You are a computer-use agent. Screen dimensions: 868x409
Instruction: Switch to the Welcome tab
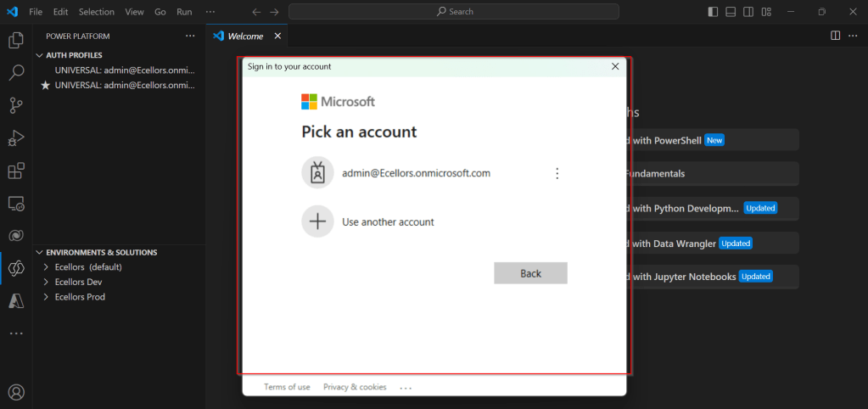coord(244,36)
